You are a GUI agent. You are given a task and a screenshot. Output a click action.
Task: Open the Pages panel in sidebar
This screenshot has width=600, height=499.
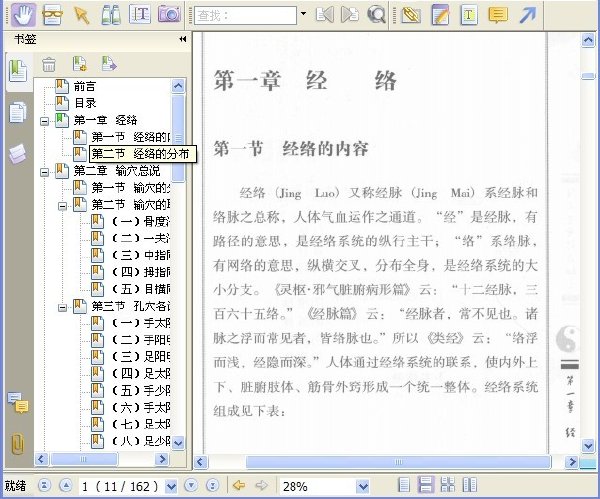(x=17, y=112)
